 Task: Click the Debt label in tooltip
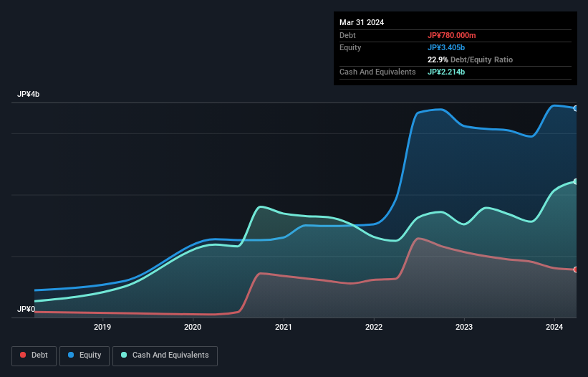coord(347,35)
